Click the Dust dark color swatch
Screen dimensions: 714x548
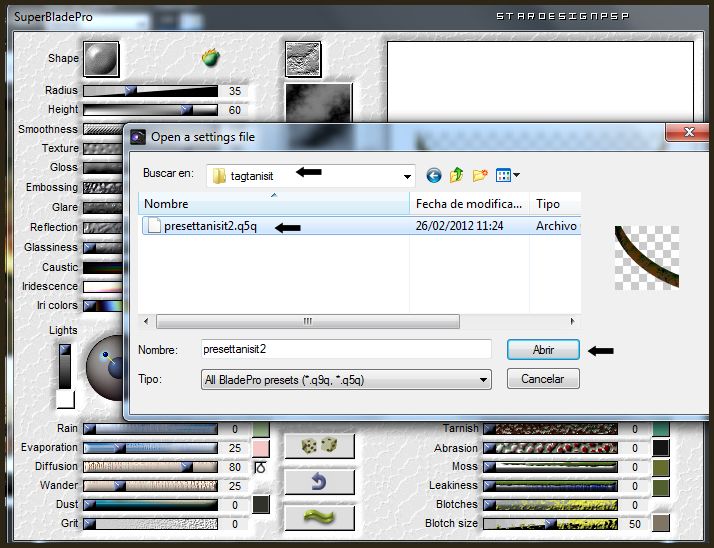(x=261, y=505)
